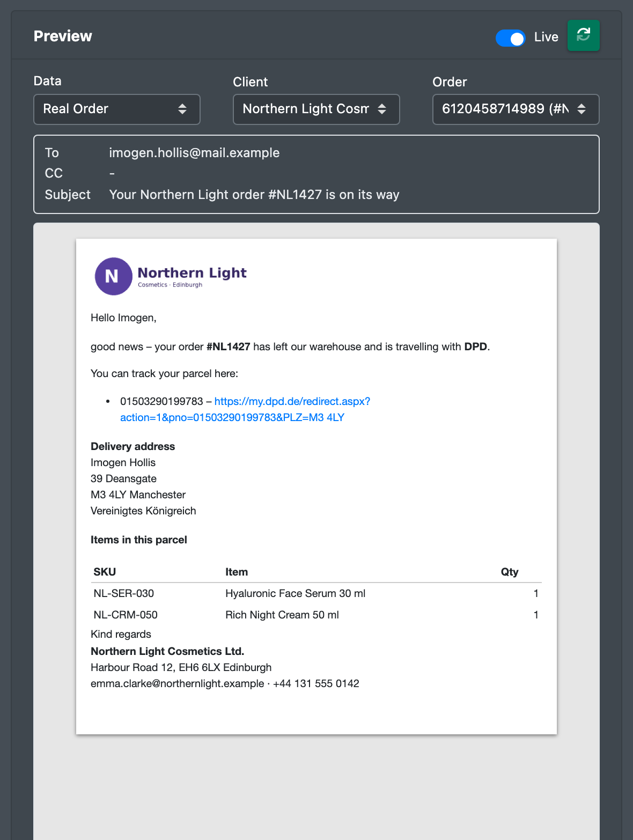Click emma.clarke@northernlight.example contact text

tap(178, 683)
